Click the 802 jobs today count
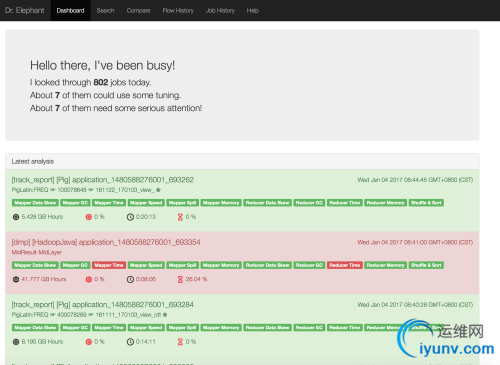Image resolution: width=500 pixels, height=365 pixels. pos(101,82)
